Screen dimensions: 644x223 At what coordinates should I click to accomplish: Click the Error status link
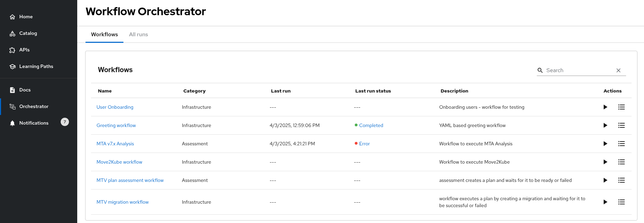tap(364, 144)
